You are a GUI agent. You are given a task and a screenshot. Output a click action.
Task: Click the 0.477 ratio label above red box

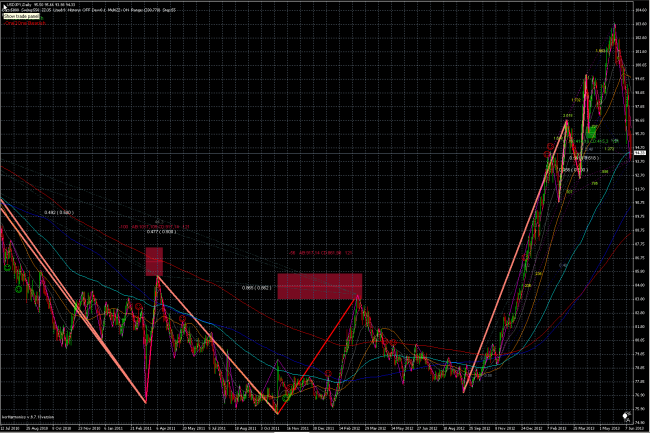coord(162,232)
